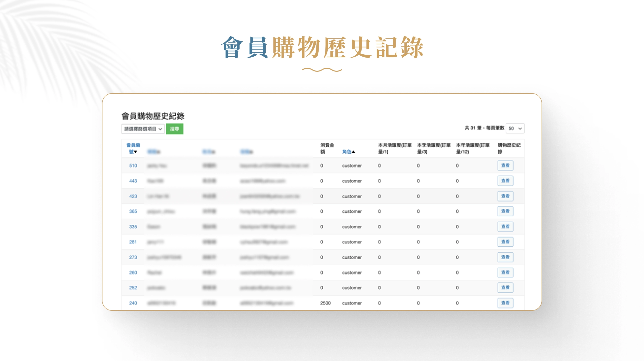Viewport: 644px width, 361px height.
Task: Click the 共 31 筆 total count text
Action: tap(473, 128)
